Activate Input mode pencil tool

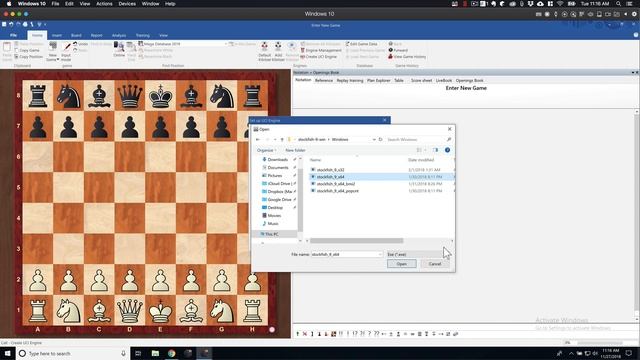coord(66,51)
